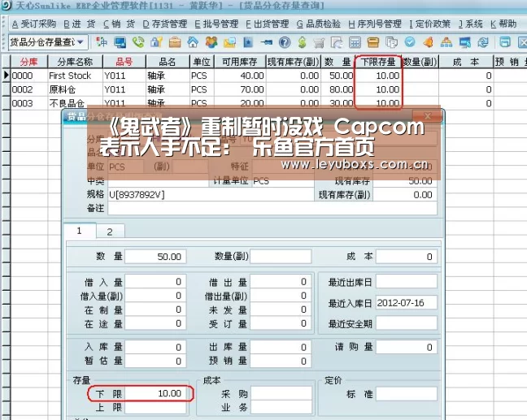This screenshot has height=420, width=527.
Task: Click the question mark help icon
Action: pos(285,42)
